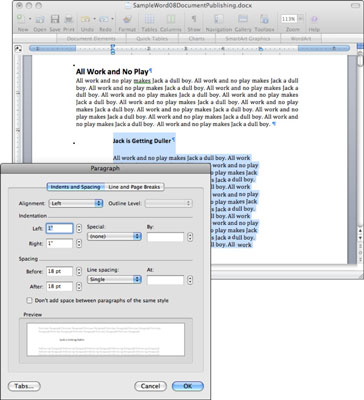Open the Undo history dropdown arrow
This screenshot has height=400, width=364.
94,19
